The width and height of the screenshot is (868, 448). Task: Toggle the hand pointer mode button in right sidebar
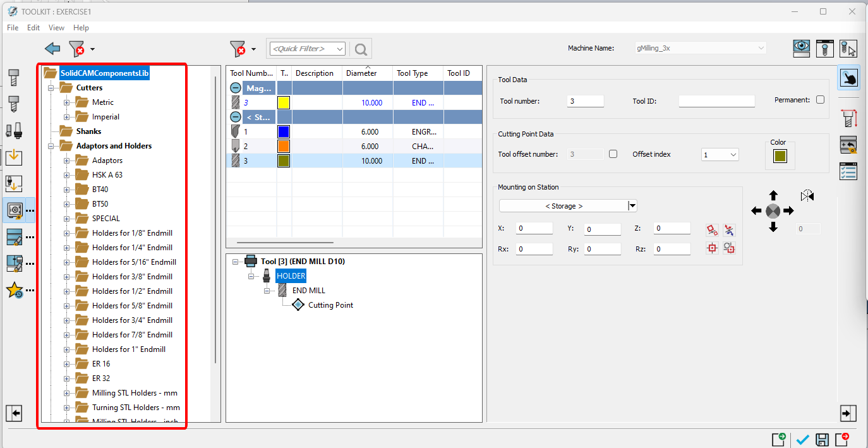(848, 78)
